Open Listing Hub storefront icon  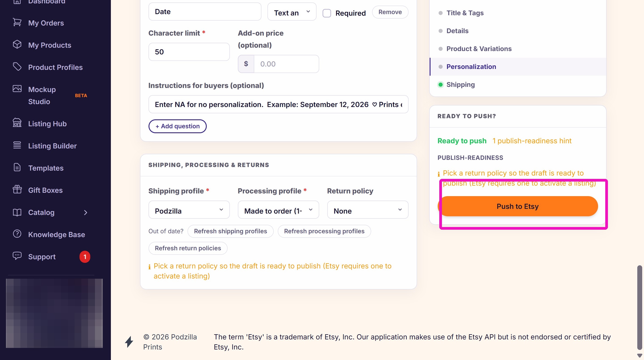click(17, 123)
